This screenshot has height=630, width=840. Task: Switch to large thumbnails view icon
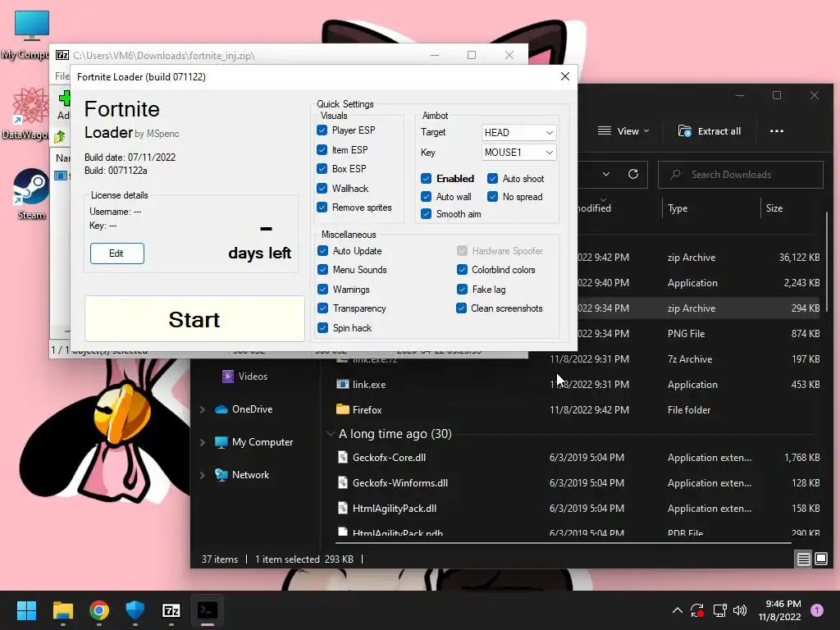[821, 559]
